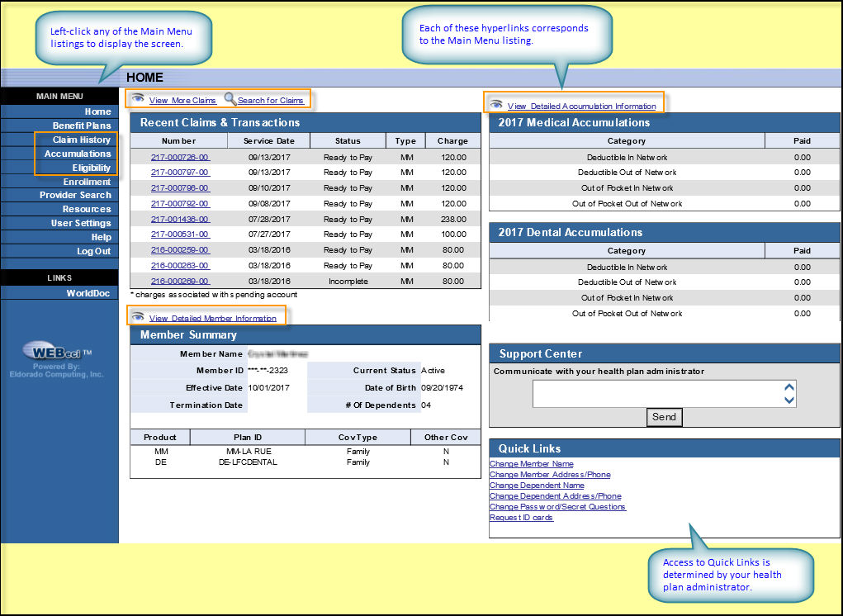Click the down arrow in the Support Center message box
This screenshot has width=843, height=616.
[789, 400]
